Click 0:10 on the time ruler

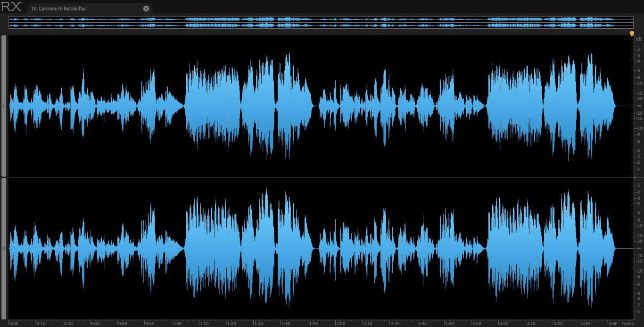pyautogui.click(x=41, y=323)
